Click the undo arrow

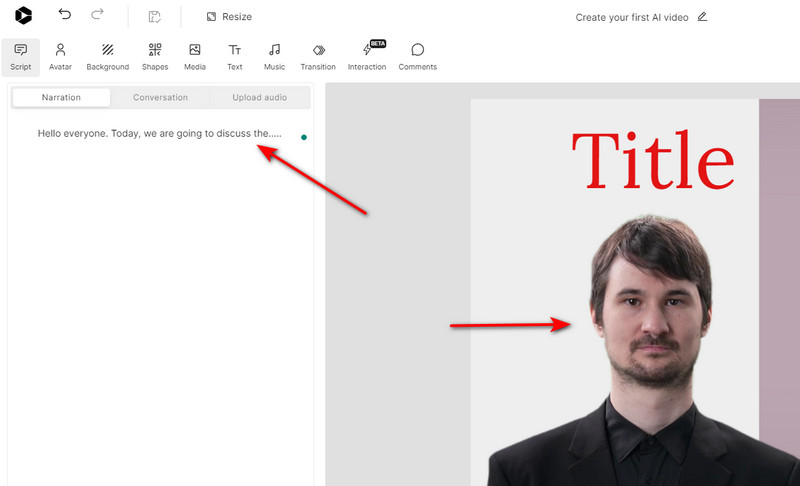pyautogui.click(x=65, y=15)
